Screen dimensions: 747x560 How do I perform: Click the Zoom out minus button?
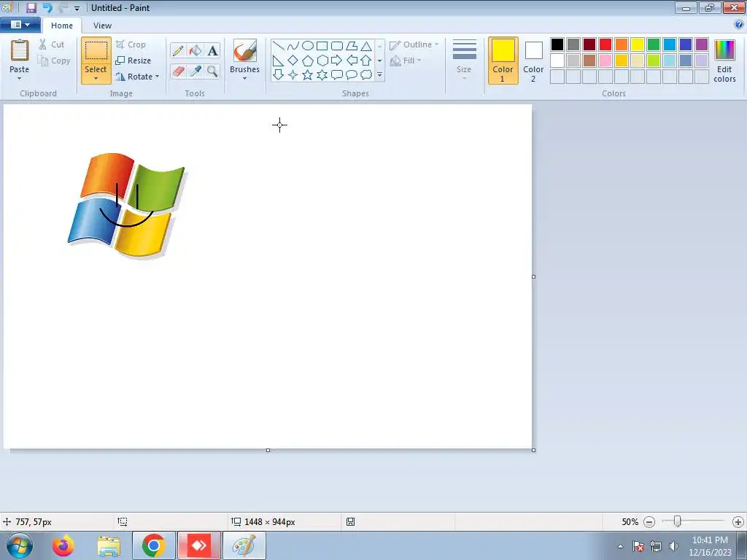(x=649, y=522)
